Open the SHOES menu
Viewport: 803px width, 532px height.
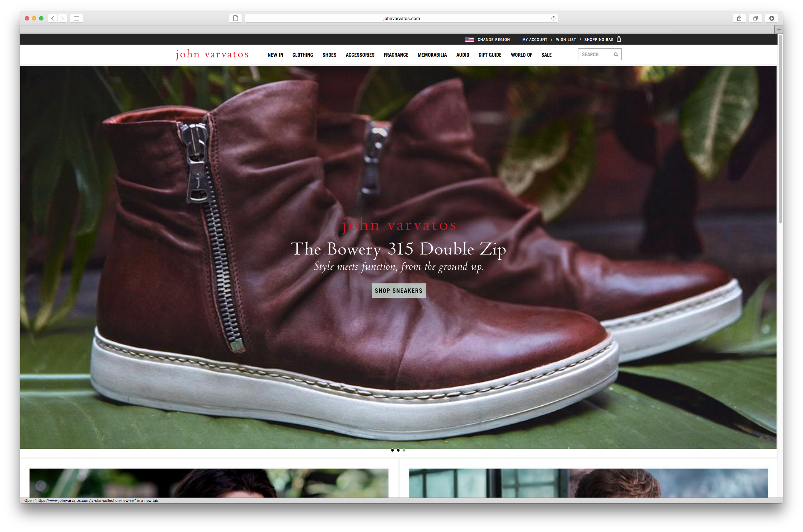[x=329, y=55]
